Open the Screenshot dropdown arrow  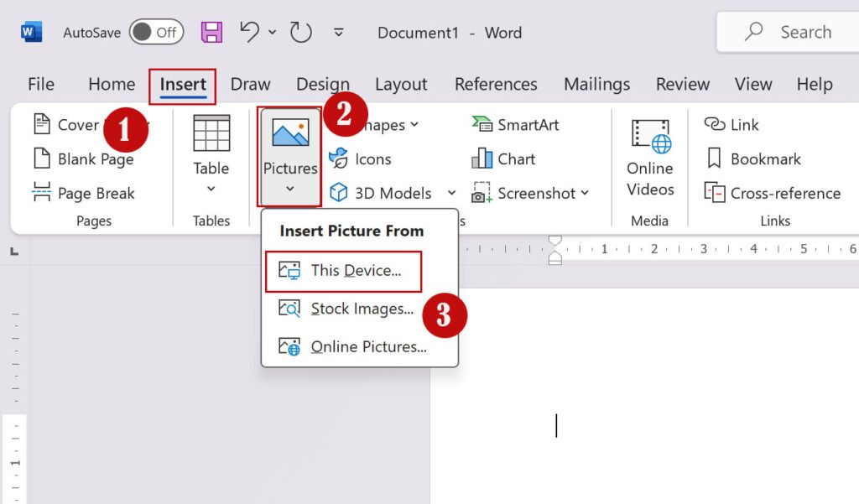pyautogui.click(x=585, y=193)
